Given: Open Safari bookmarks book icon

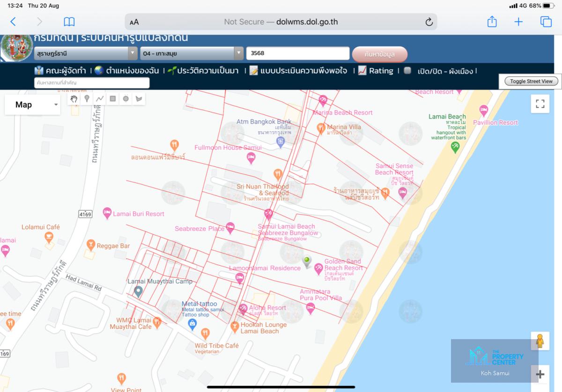Looking at the screenshot, I should coord(69,22).
